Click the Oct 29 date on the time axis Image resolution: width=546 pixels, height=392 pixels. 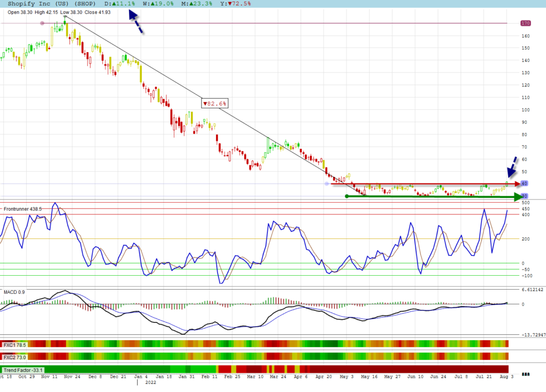(x=27, y=377)
